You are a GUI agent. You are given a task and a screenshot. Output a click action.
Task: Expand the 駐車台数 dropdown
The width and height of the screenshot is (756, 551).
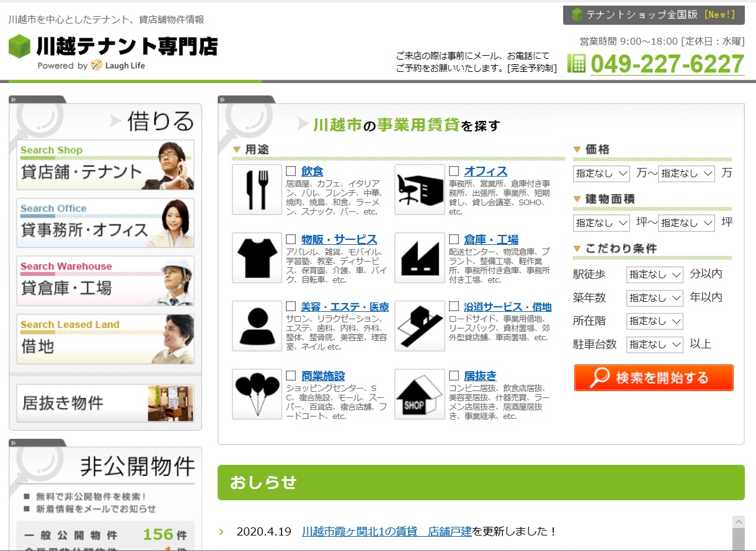click(x=655, y=345)
